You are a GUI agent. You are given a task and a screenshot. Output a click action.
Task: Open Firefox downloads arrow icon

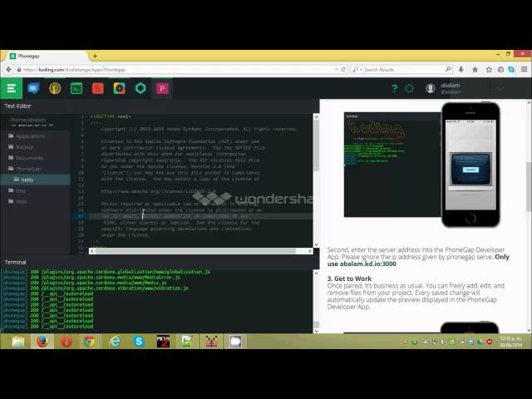[461, 70]
